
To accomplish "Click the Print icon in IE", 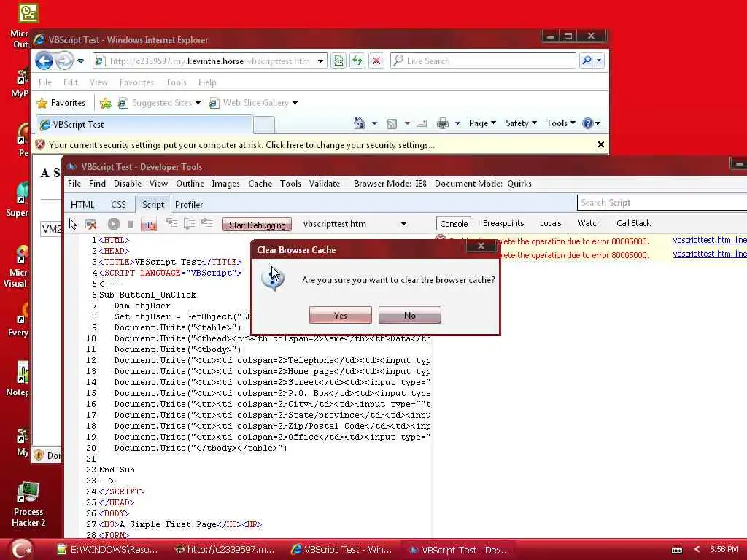I will tap(443, 123).
